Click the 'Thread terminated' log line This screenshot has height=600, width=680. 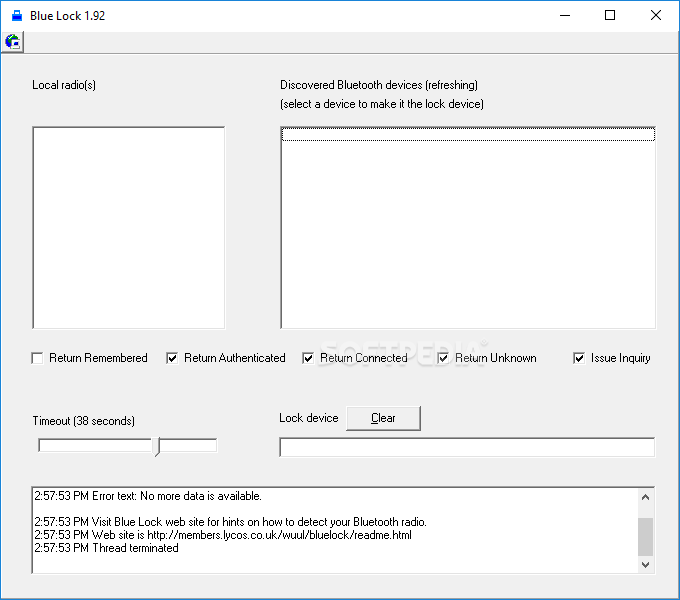[x=106, y=548]
